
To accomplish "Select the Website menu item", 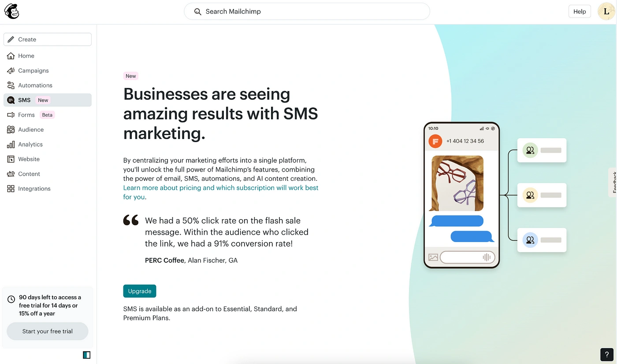I will coord(48,159).
